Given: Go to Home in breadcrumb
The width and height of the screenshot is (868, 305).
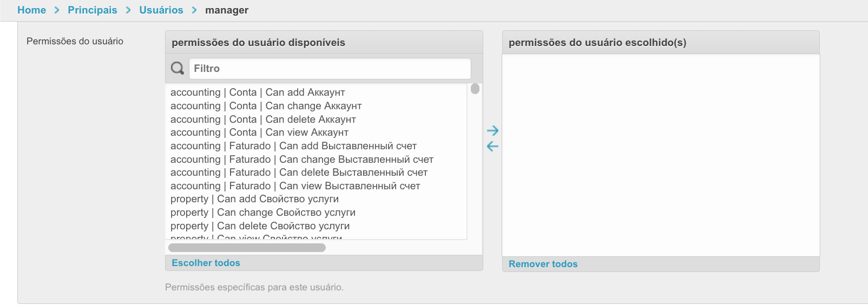Looking at the screenshot, I should 31,10.
